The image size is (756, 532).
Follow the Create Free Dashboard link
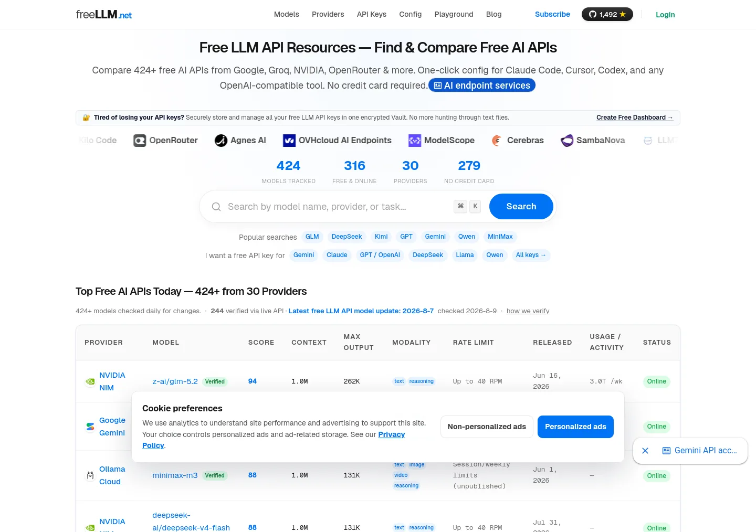click(635, 118)
